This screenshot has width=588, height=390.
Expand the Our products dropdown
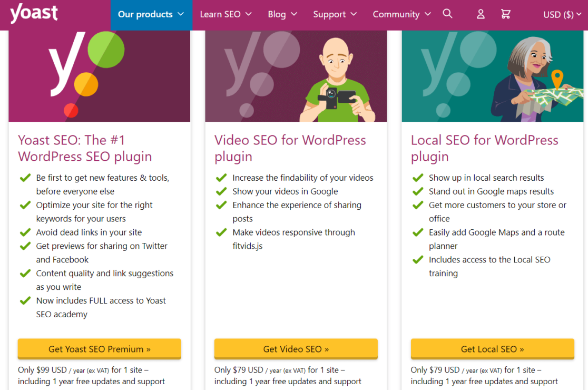(151, 14)
